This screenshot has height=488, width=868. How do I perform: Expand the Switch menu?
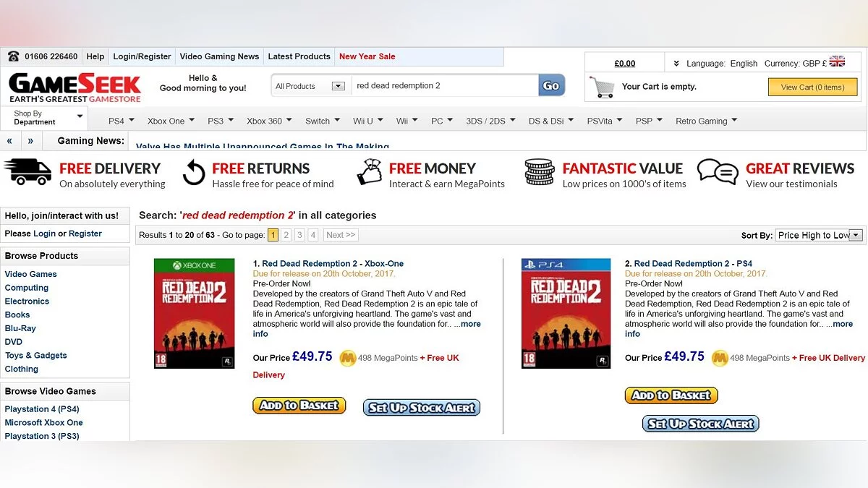[322, 121]
